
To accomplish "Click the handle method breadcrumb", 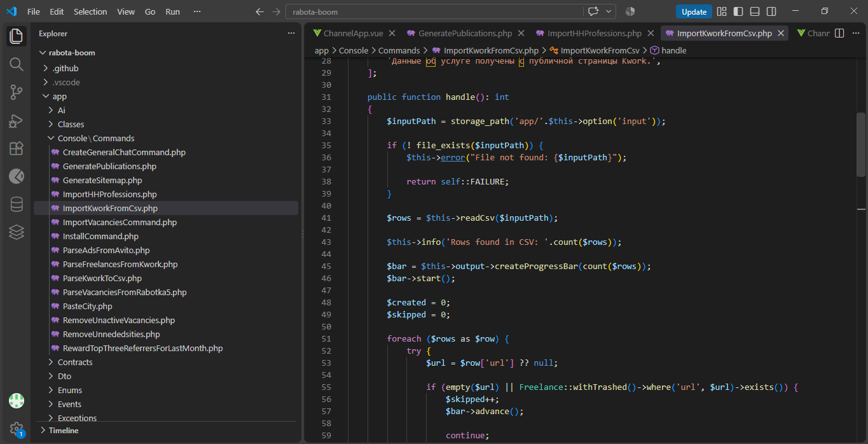I will (668, 50).
